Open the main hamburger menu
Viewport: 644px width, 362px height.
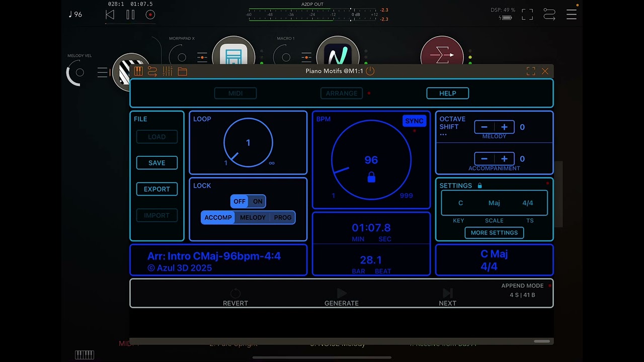(x=572, y=15)
